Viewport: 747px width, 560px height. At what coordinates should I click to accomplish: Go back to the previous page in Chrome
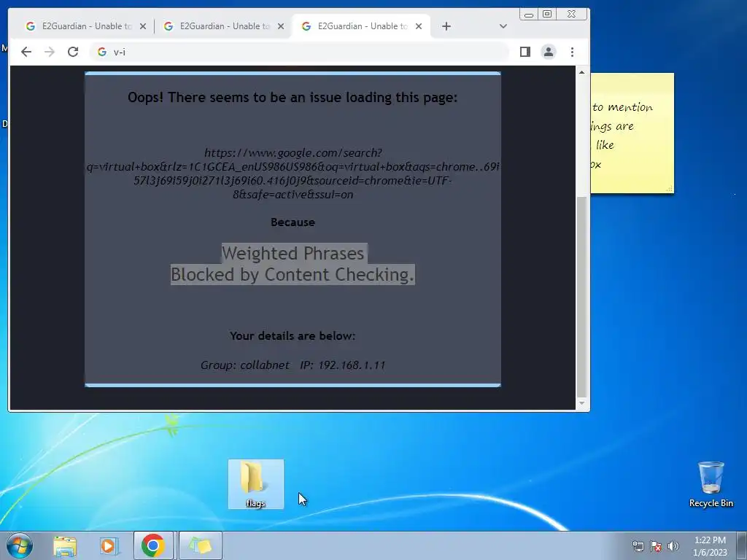[26, 52]
